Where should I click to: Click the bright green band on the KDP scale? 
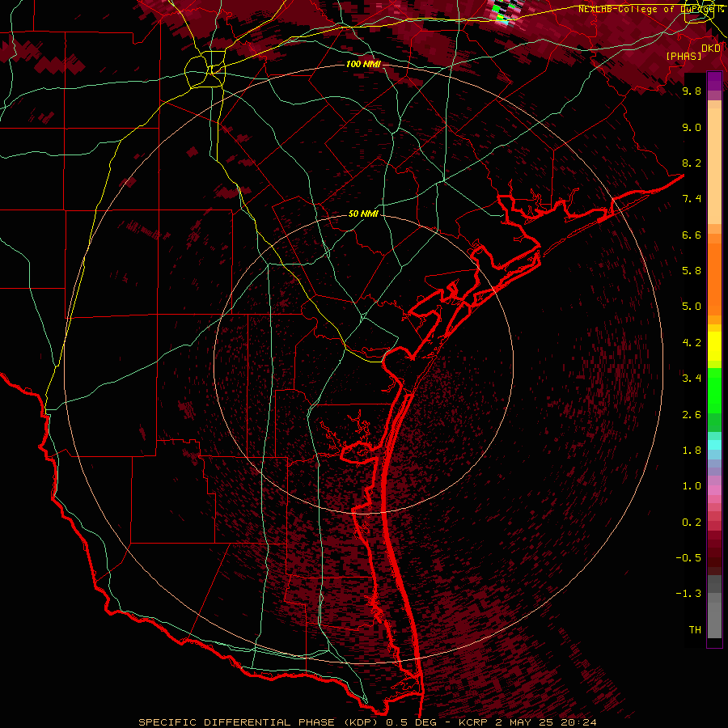coord(714,392)
